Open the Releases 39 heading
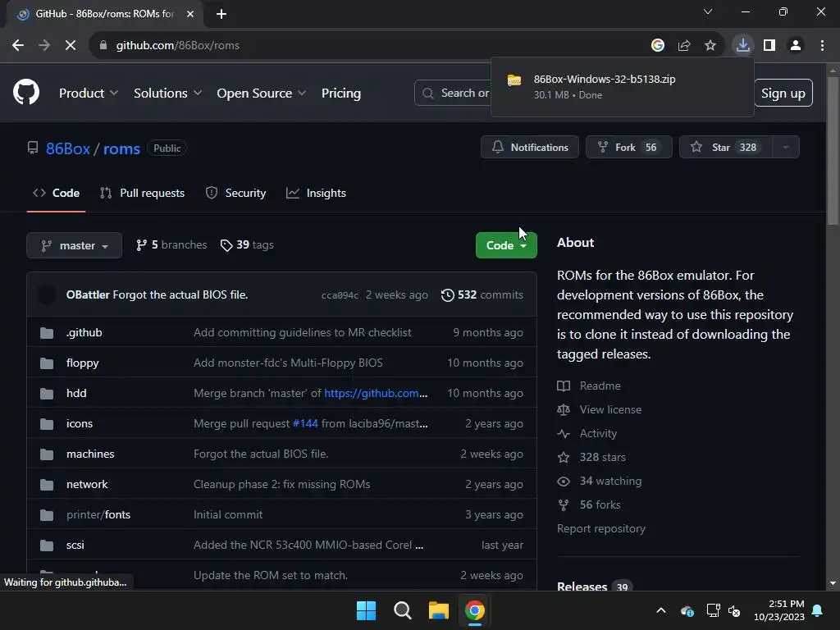Image resolution: width=840 pixels, height=630 pixels. (x=594, y=586)
